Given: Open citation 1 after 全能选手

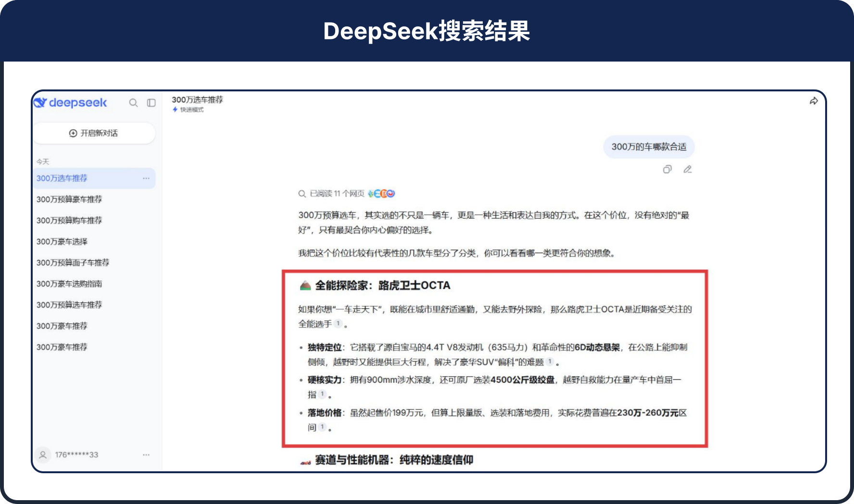Looking at the screenshot, I should [338, 324].
